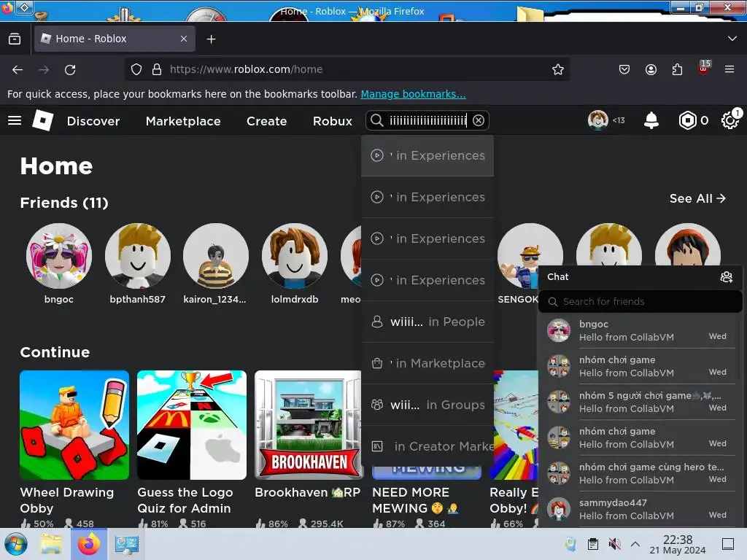Select 'in Creator Marketplace' suggestion

tap(427, 446)
